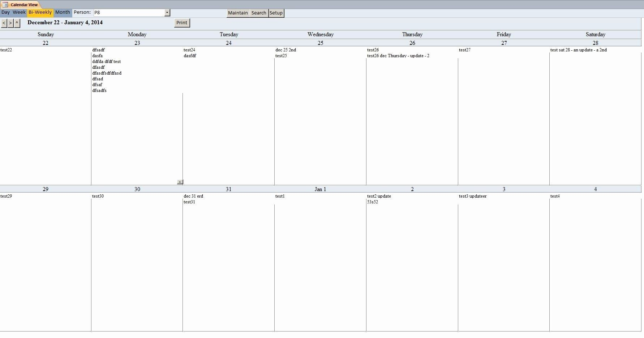Screen dimensions: 644x338
Task: Select the test24 entry on Tuesday
Action: pos(189,50)
